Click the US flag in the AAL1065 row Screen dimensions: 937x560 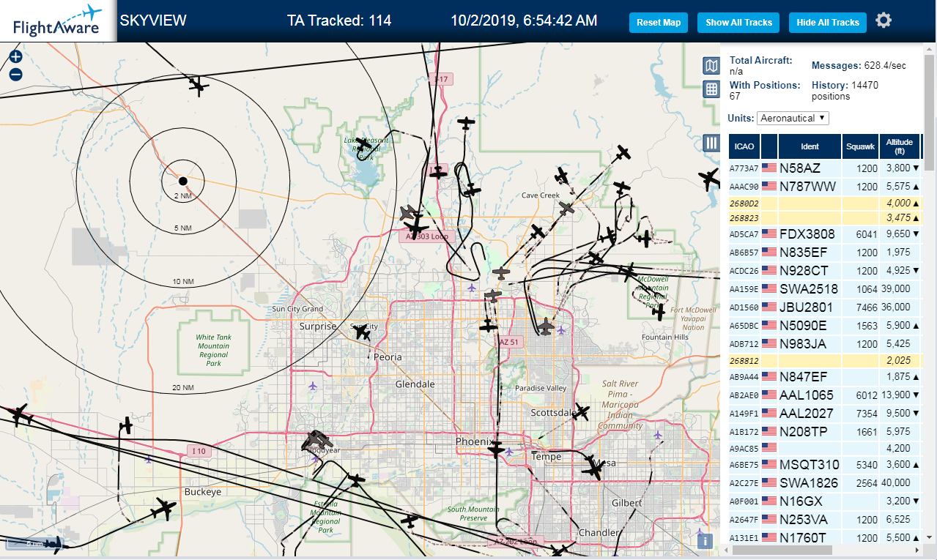pos(769,395)
